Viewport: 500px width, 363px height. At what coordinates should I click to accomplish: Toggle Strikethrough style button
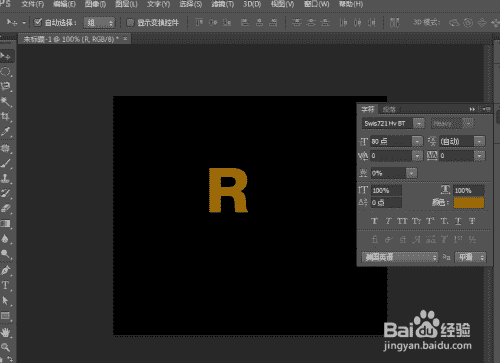(x=472, y=221)
